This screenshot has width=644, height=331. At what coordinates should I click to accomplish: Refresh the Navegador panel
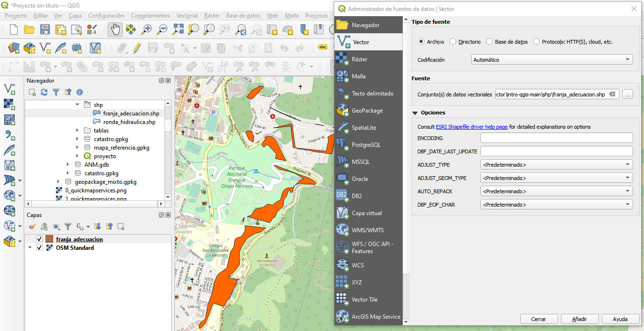point(44,92)
